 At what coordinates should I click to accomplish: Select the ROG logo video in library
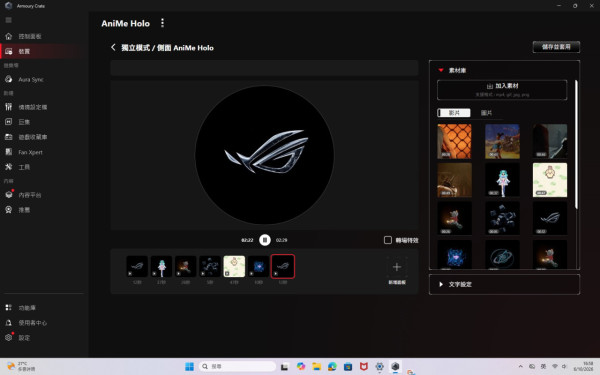(550, 218)
